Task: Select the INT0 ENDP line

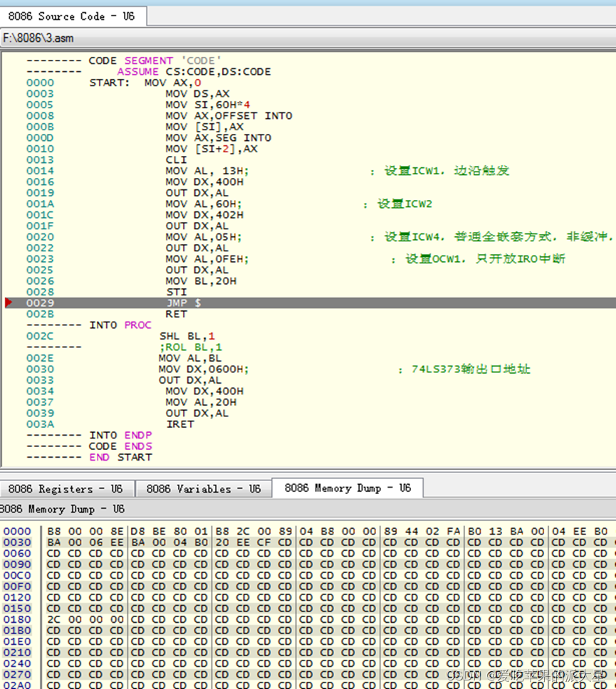Action: (x=120, y=434)
